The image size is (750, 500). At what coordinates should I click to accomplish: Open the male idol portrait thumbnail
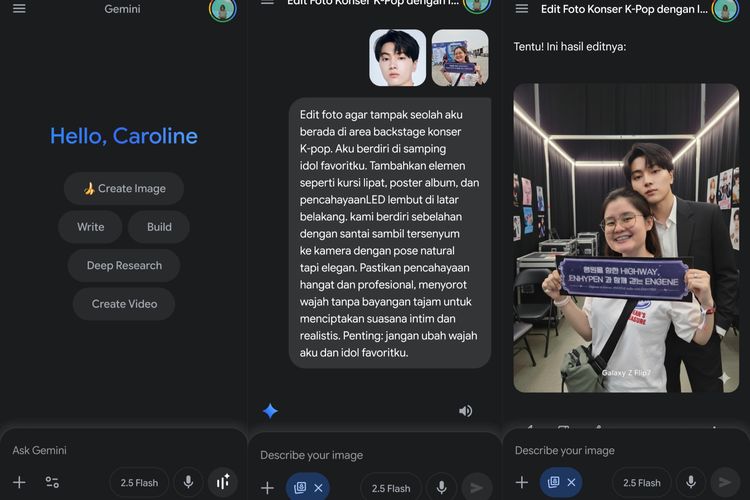[x=397, y=58]
